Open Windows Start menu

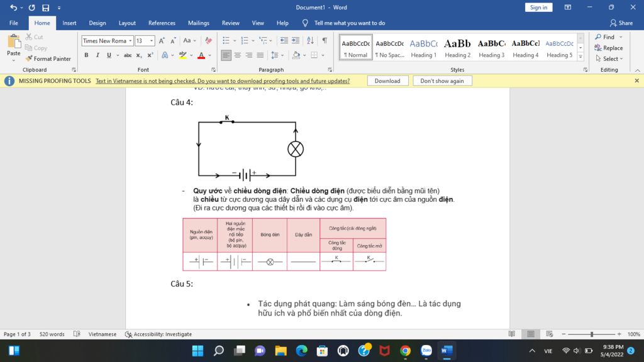pos(197,351)
